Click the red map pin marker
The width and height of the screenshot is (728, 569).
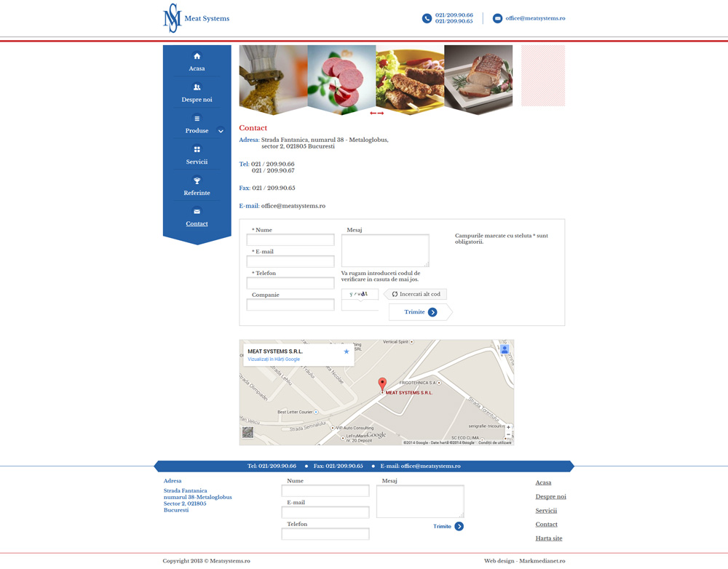382,384
